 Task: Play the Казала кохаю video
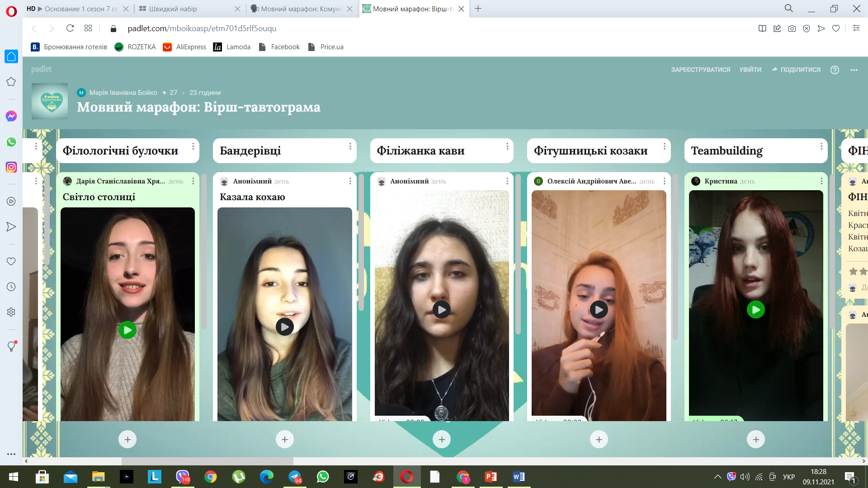coord(284,327)
